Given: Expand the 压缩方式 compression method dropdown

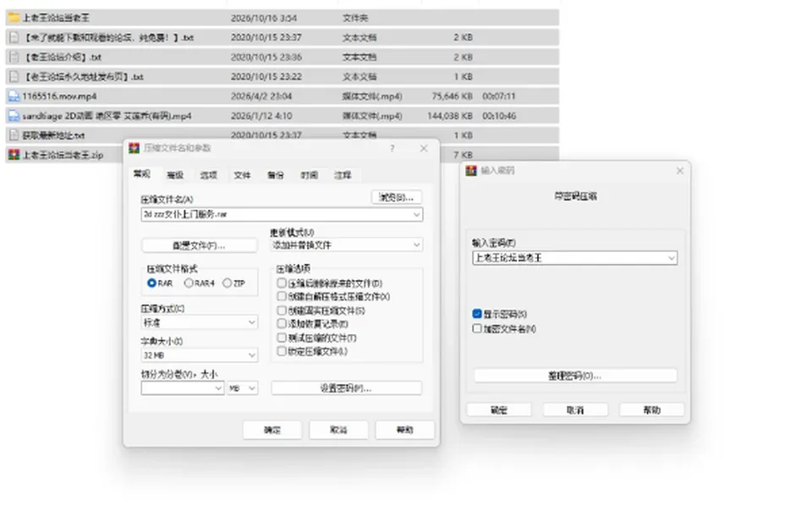Looking at the screenshot, I should click(x=200, y=322).
